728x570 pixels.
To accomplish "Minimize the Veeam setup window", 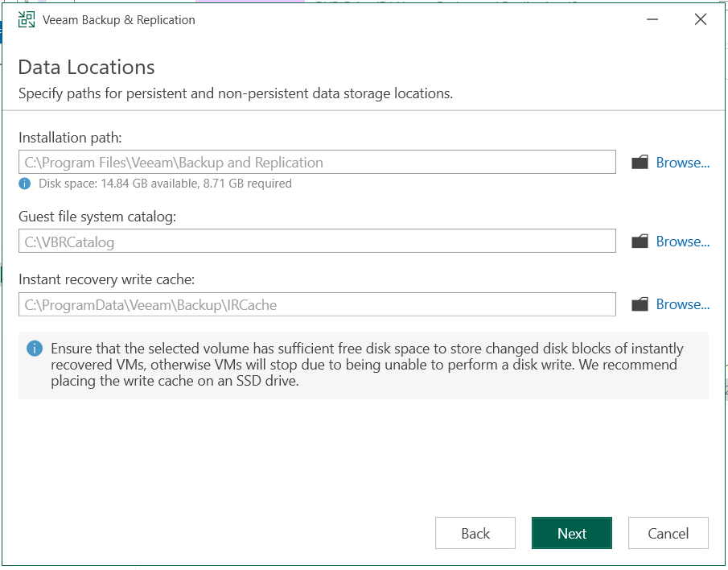I will [648, 20].
